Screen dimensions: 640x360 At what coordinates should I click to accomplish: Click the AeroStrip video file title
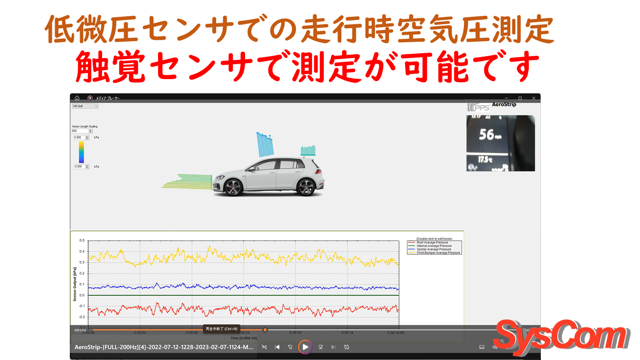pos(164,347)
